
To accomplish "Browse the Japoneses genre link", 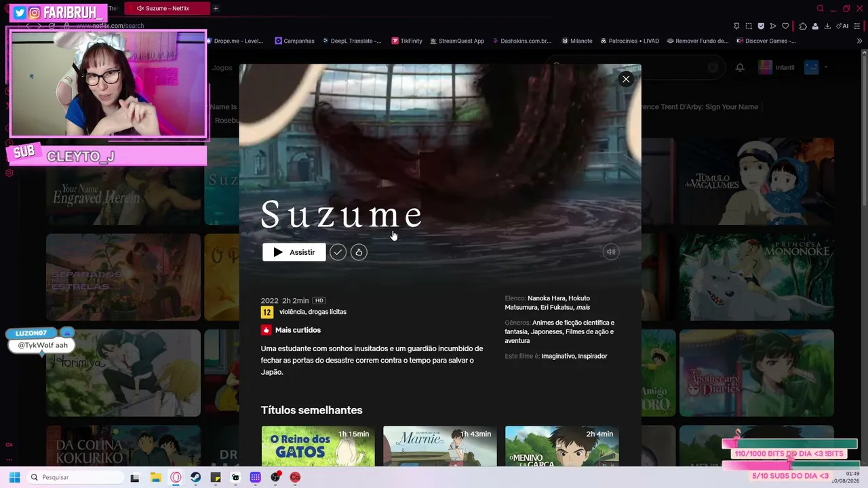I will point(547,332).
